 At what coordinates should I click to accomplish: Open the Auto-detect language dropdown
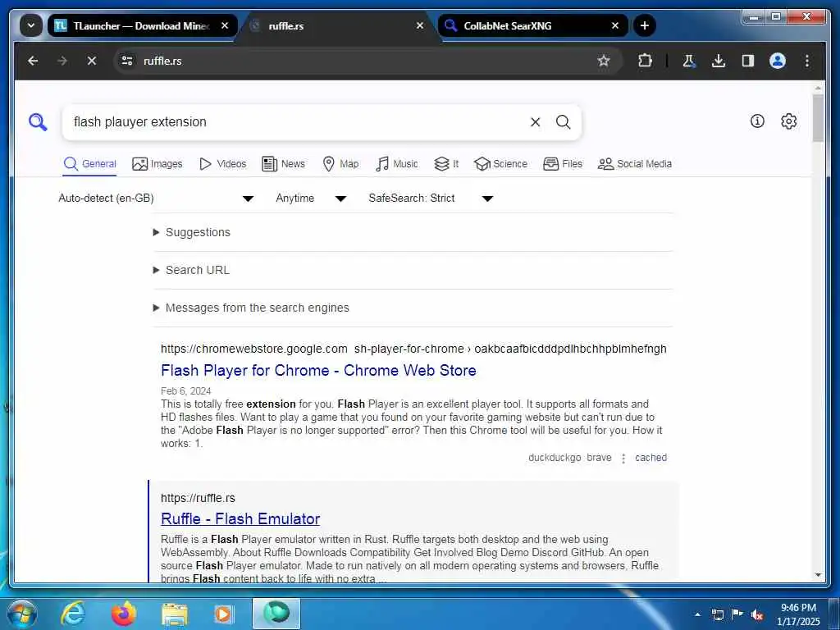(156, 199)
